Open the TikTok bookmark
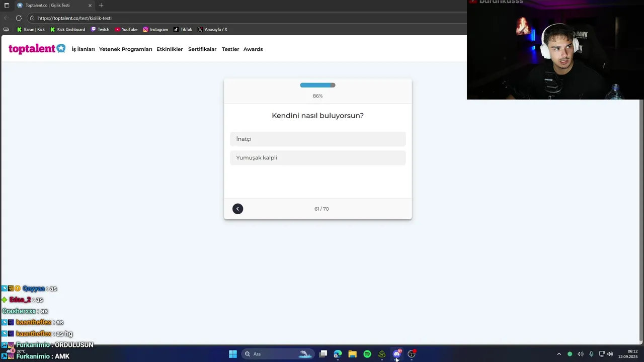This screenshot has width=644, height=362. [183, 30]
